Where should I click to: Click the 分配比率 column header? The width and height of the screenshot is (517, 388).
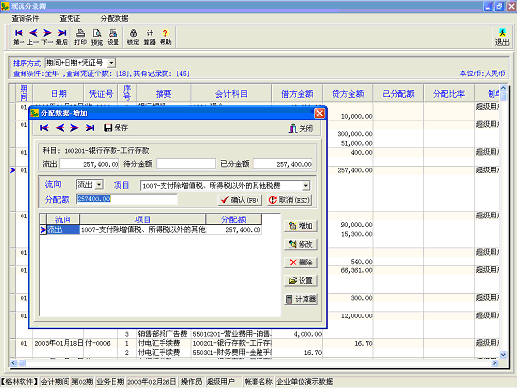click(x=449, y=94)
